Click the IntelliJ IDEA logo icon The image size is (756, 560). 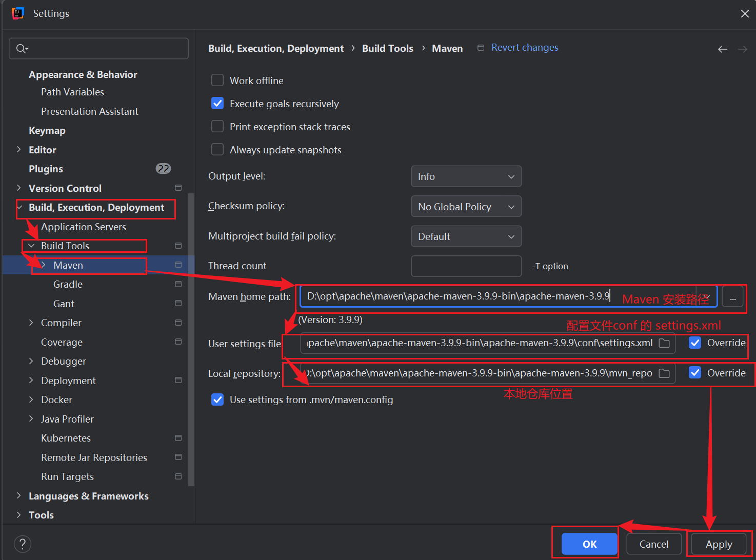pyautogui.click(x=18, y=13)
